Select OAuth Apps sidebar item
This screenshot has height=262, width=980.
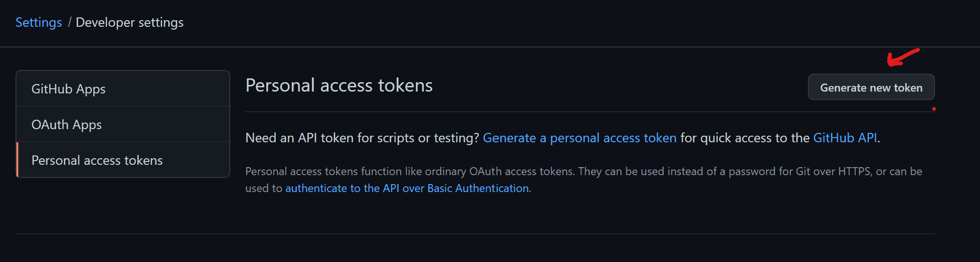point(123,124)
